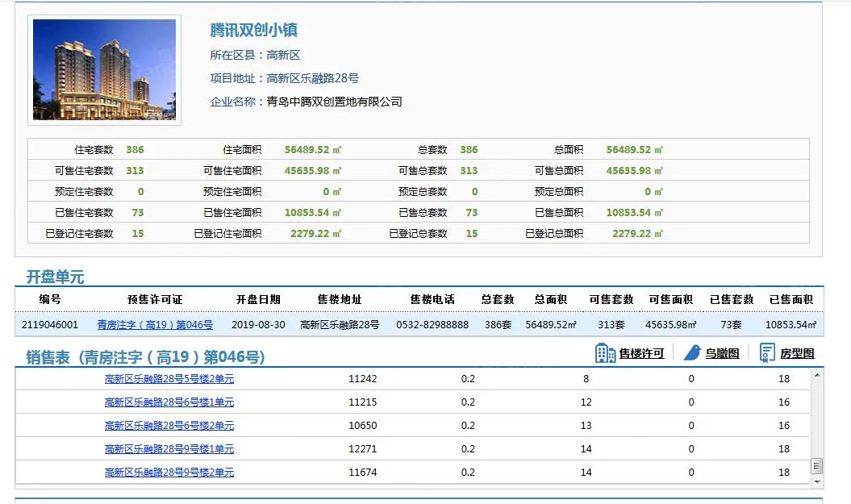
Task: Click the 总套数 column header
Action: [498, 299]
